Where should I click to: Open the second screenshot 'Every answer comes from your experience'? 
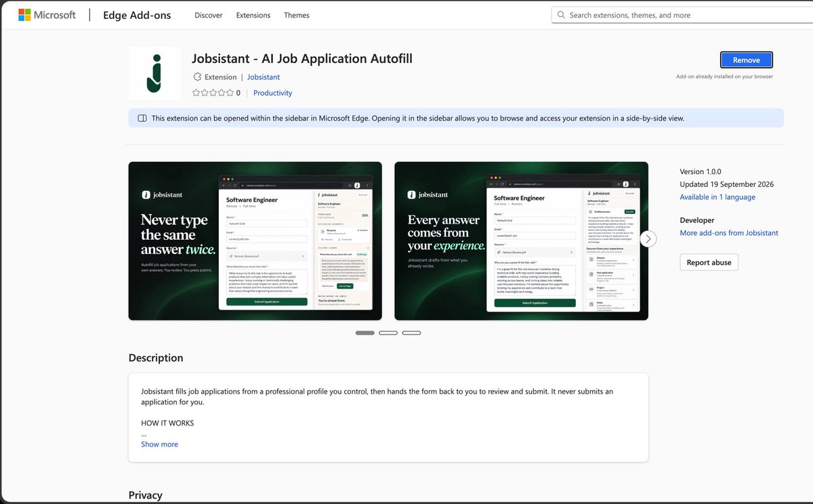(x=521, y=240)
